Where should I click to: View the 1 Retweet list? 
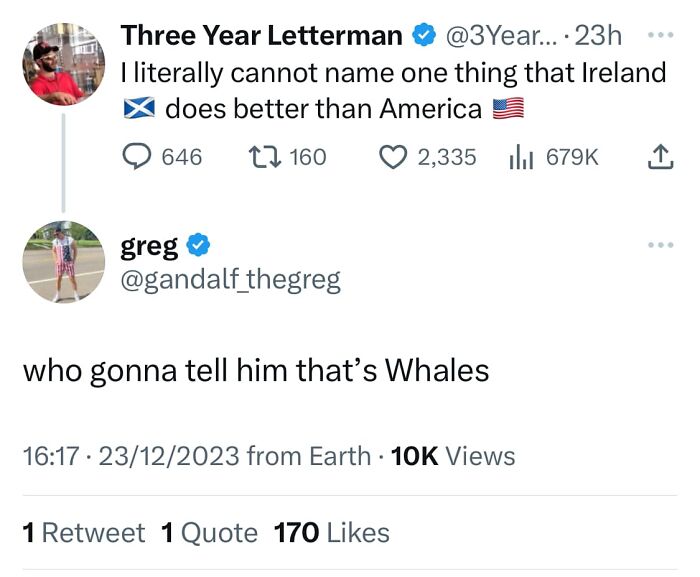point(83,532)
